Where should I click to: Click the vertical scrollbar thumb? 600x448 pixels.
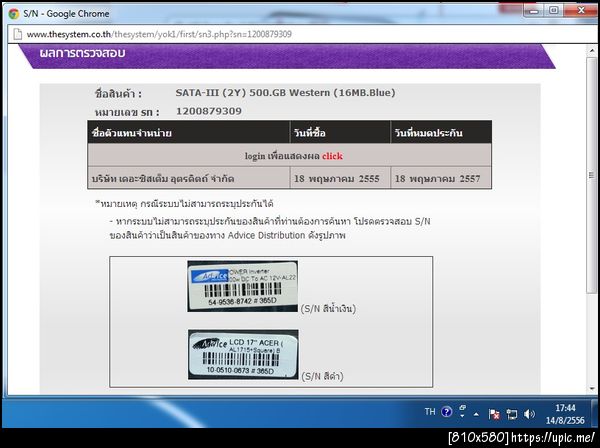click(x=592, y=175)
